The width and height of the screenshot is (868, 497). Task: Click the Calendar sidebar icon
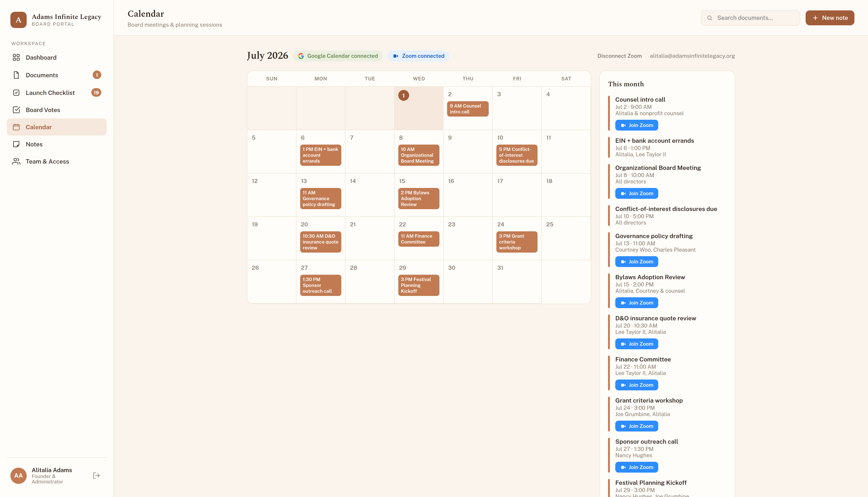[16, 127]
